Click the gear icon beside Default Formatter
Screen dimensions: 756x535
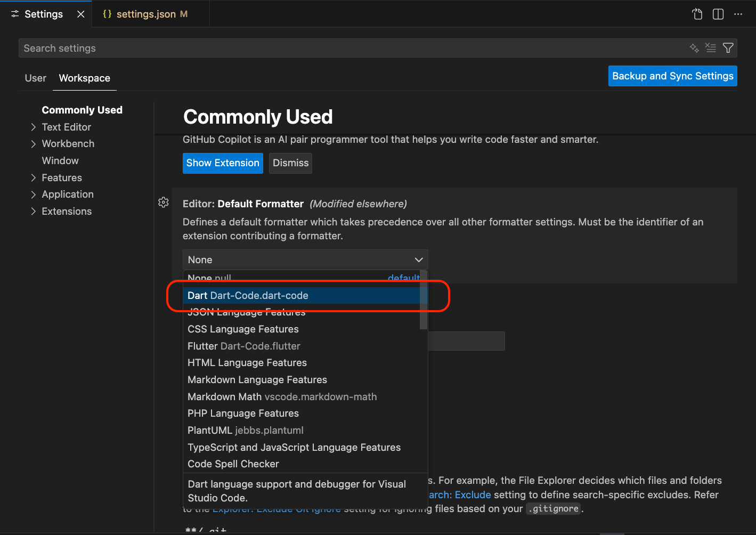pyautogui.click(x=164, y=202)
